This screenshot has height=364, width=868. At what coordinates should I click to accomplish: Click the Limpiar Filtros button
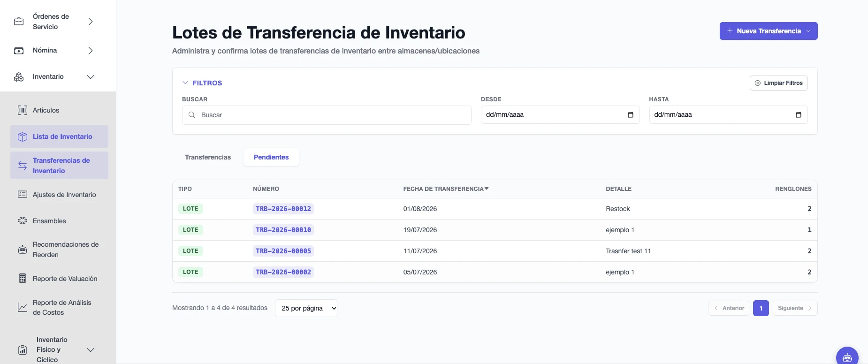click(779, 83)
